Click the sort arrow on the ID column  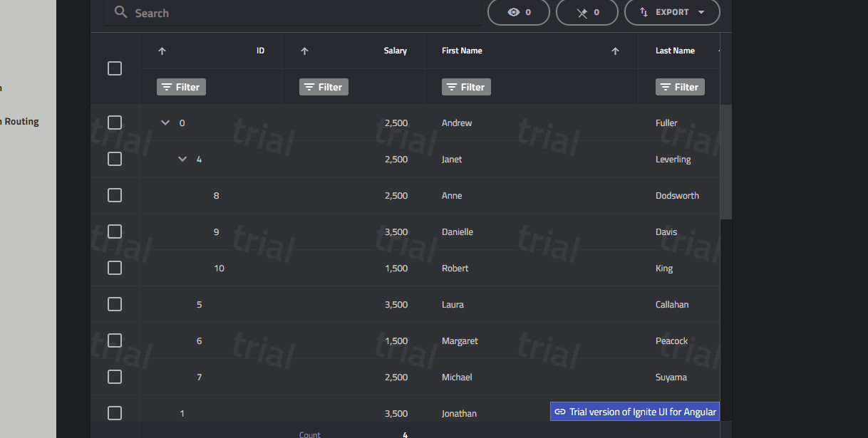pyautogui.click(x=162, y=51)
